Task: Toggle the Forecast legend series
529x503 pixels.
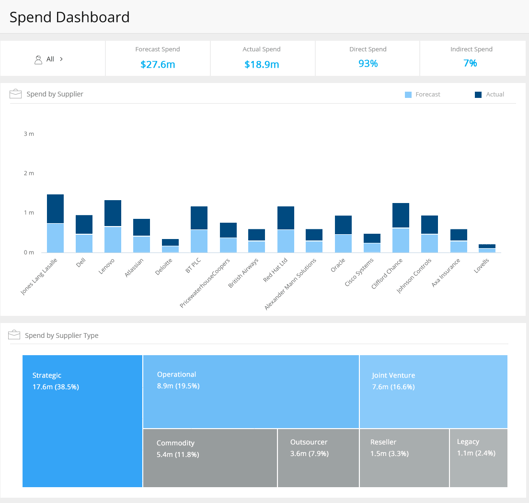Action: click(422, 94)
